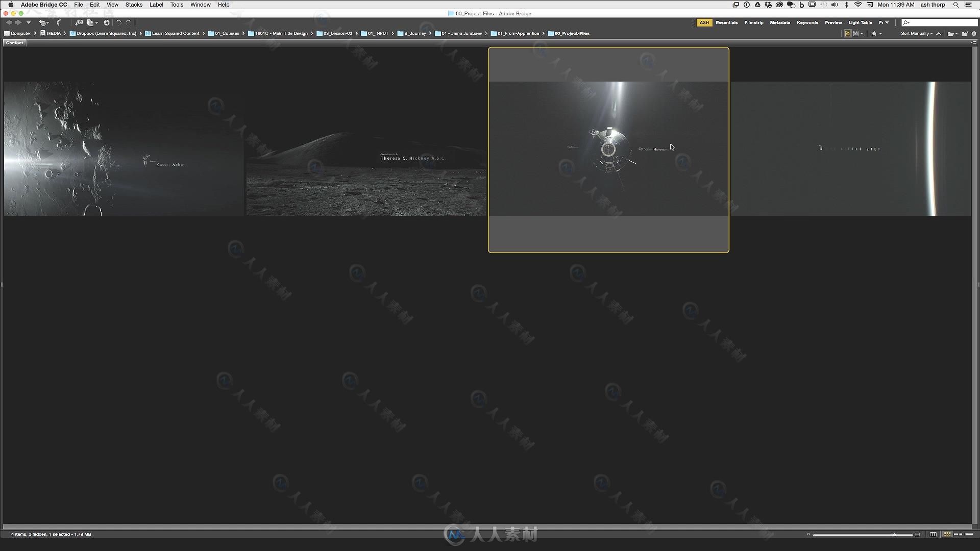Image resolution: width=980 pixels, height=551 pixels.
Task: Click the smaller thumbnail size icon
Action: pos(808,534)
